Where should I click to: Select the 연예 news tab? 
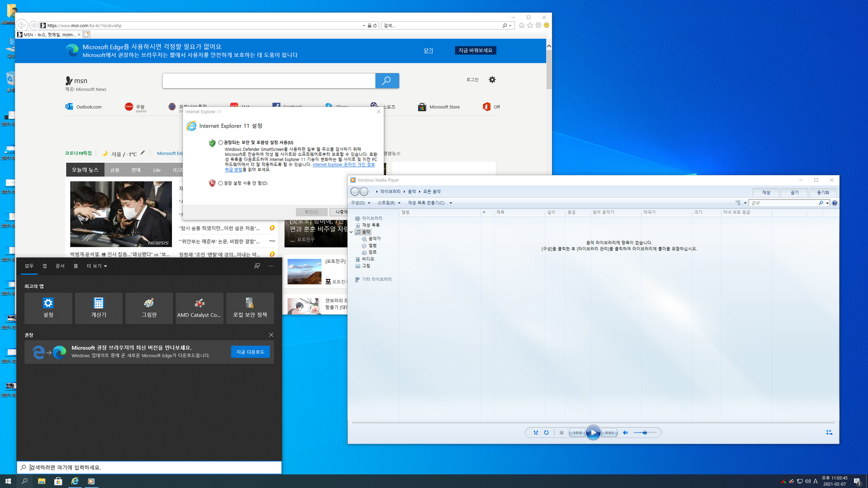pos(136,170)
